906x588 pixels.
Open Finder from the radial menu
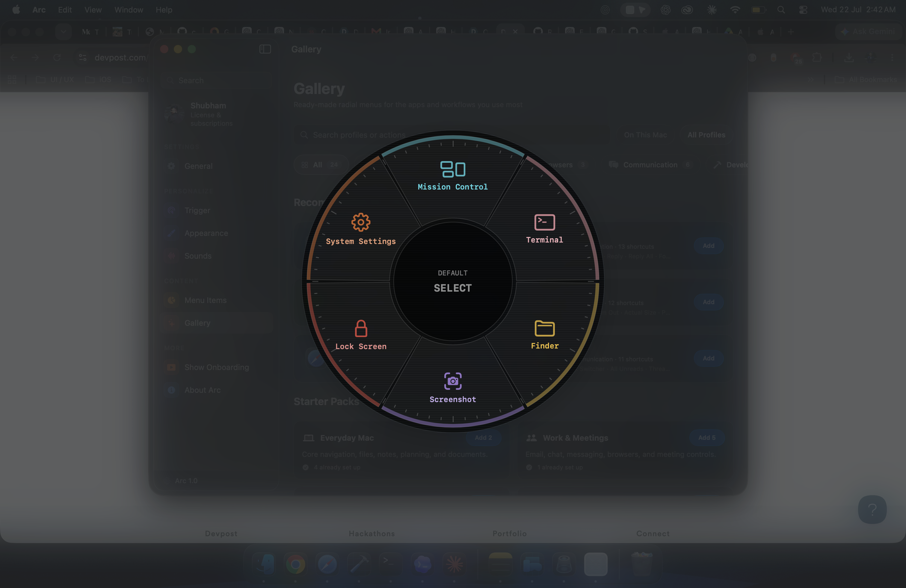(x=545, y=335)
